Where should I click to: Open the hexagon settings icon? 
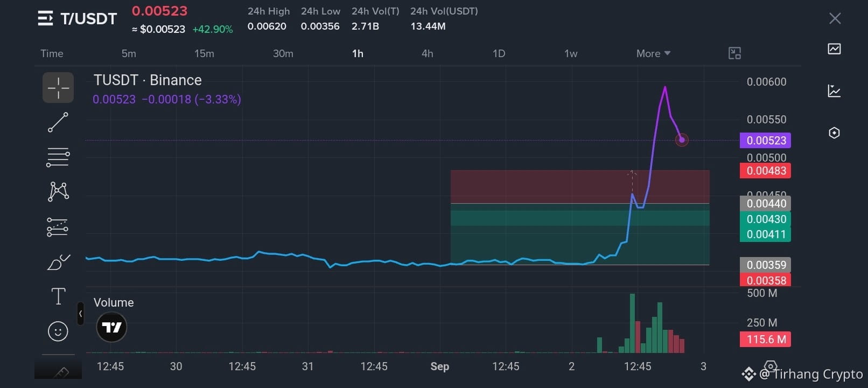click(834, 133)
